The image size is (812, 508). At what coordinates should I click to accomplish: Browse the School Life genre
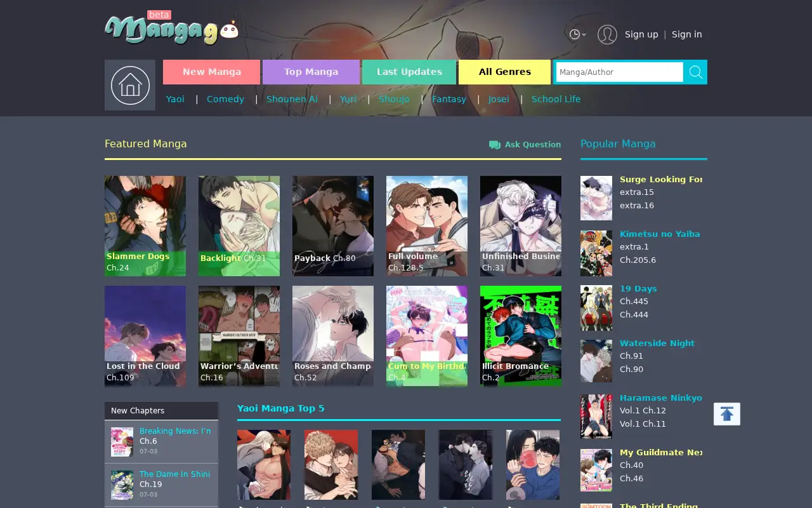pyautogui.click(x=556, y=99)
